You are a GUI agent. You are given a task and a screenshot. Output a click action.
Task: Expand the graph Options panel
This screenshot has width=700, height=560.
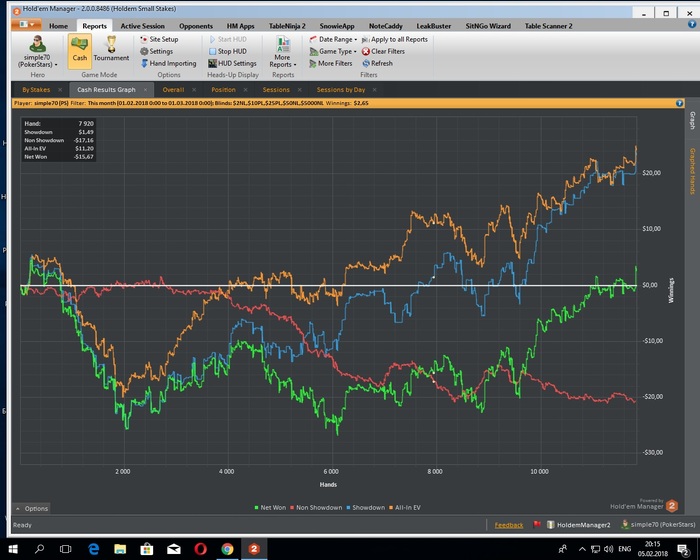(31, 508)
